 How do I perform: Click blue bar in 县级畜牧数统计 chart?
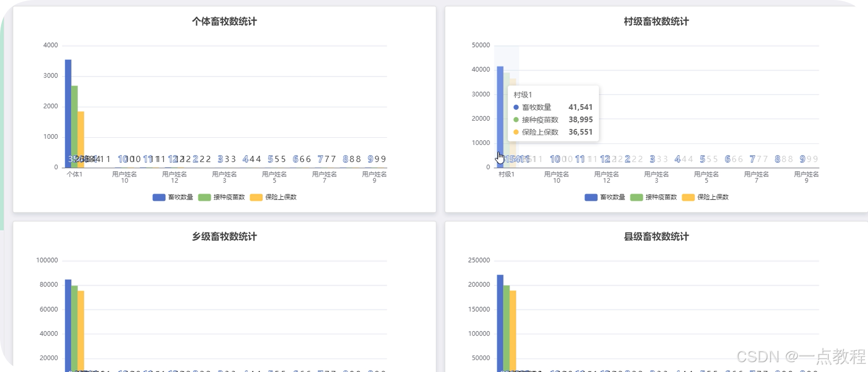tap(500, 323)
